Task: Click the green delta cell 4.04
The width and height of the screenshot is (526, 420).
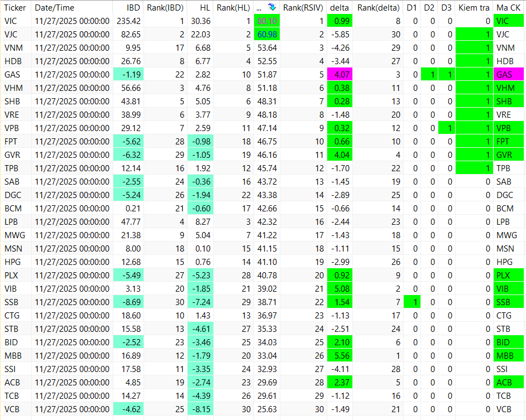Action: pyautogui.click(x=340, y=155)
